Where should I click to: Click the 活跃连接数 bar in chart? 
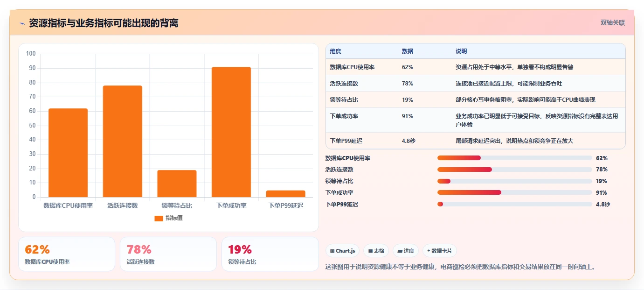pyautogui.click(x=122, y=141)
